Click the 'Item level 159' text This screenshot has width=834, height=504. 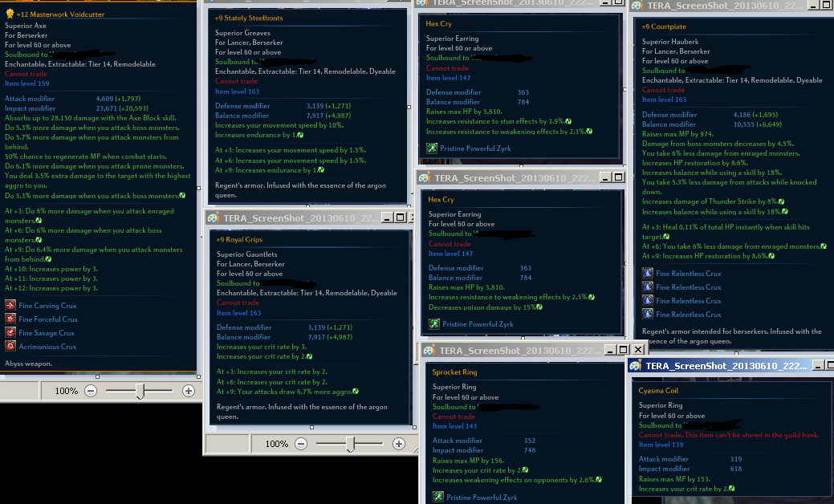pyautogui.click(x=26, y=83)
